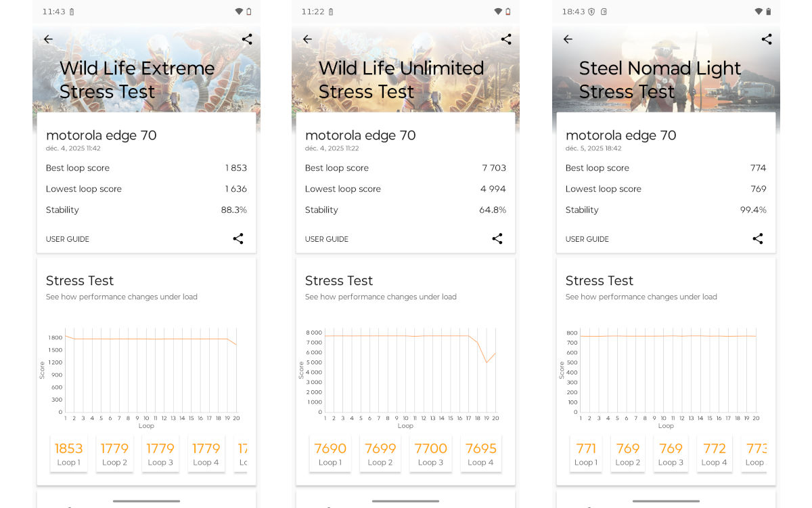This screenshot has width=812, height=508.
Task: Click the Wild Life Unlimited stress chart
Action: (406, 373)
